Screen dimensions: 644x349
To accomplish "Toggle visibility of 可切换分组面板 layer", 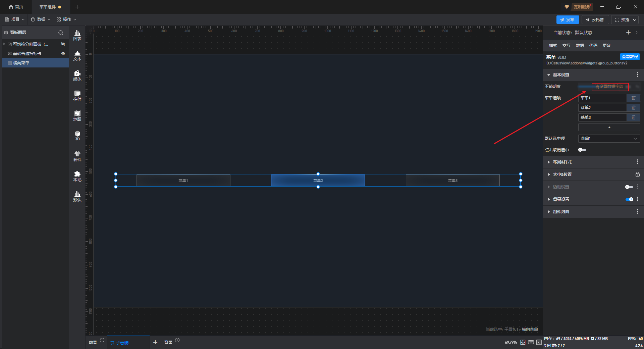I will [63, 44].
